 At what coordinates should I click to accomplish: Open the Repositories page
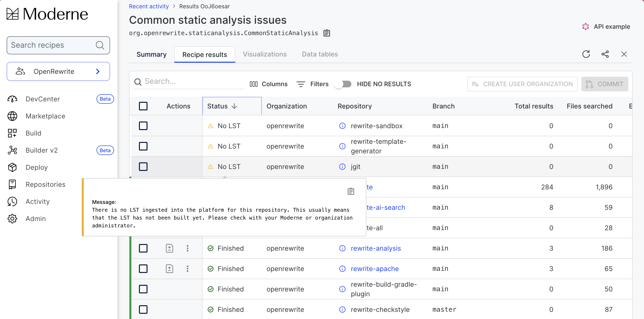click(x=46, y=184)
